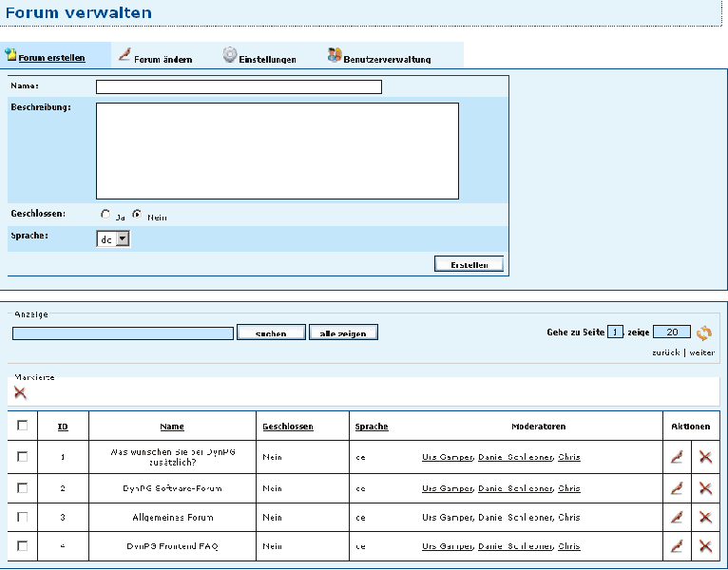Toggle the select-all checkbox in table header
This screenshot has width=728, height=570.
23,426
